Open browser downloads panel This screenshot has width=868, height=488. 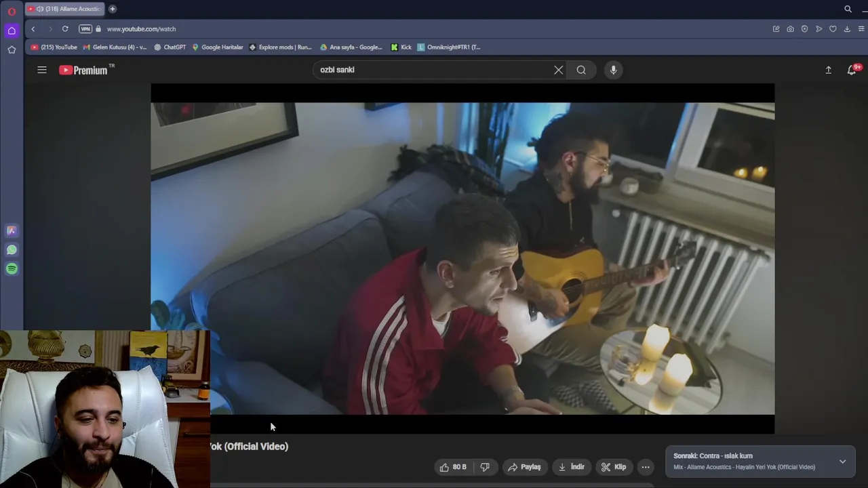(x=847, y=29)
